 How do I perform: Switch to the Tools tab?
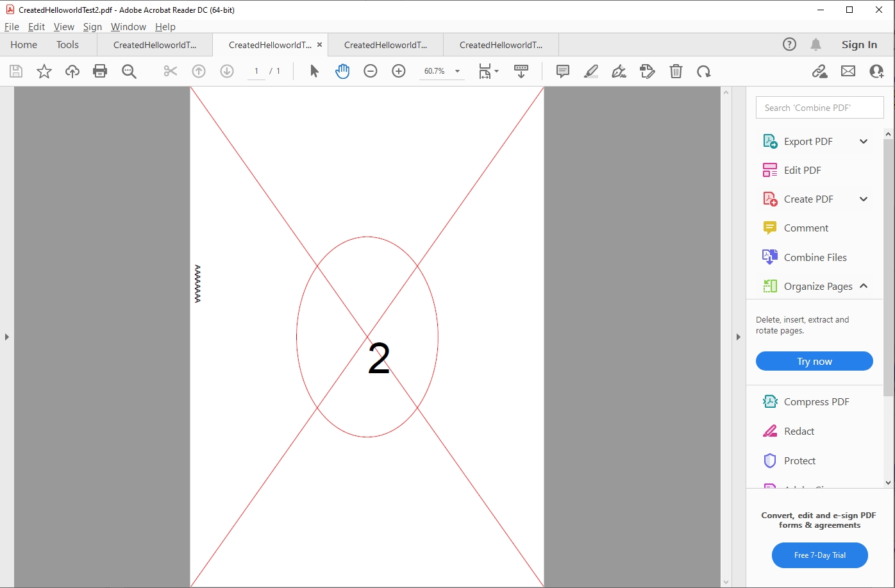pyautogui.click(x=67, y=45)
